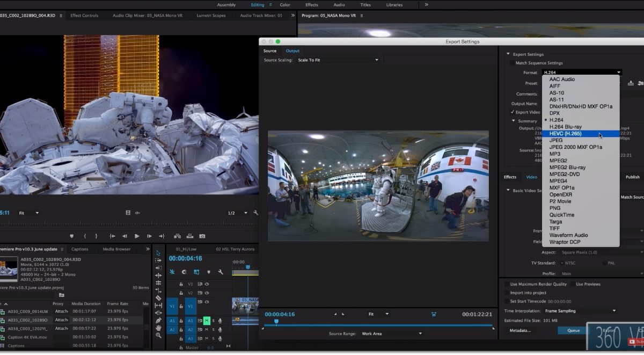Open the Format H.264 dropdown
Viewport: 644px width, 355px height.
[582, 73]
